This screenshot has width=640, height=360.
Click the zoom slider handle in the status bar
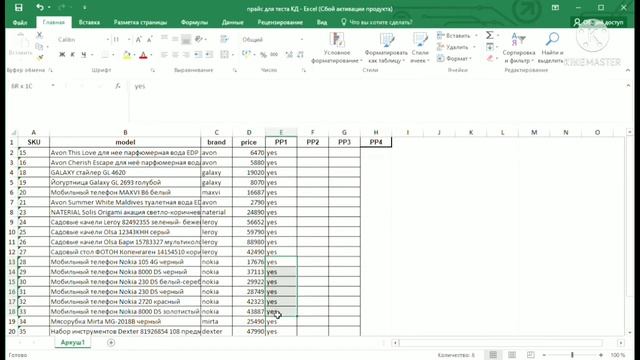tap(572, 355)
